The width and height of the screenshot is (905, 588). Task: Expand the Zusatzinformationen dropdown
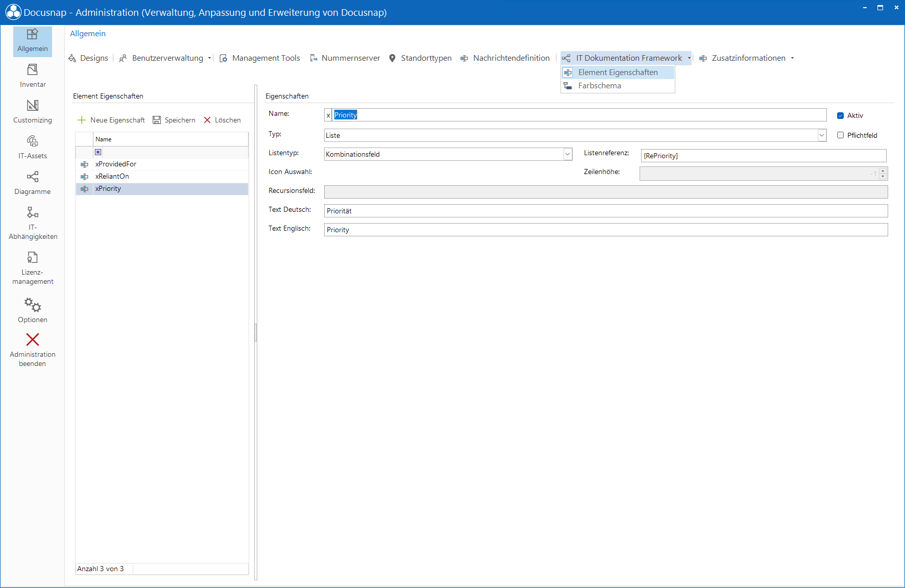(x=792, y=58)
